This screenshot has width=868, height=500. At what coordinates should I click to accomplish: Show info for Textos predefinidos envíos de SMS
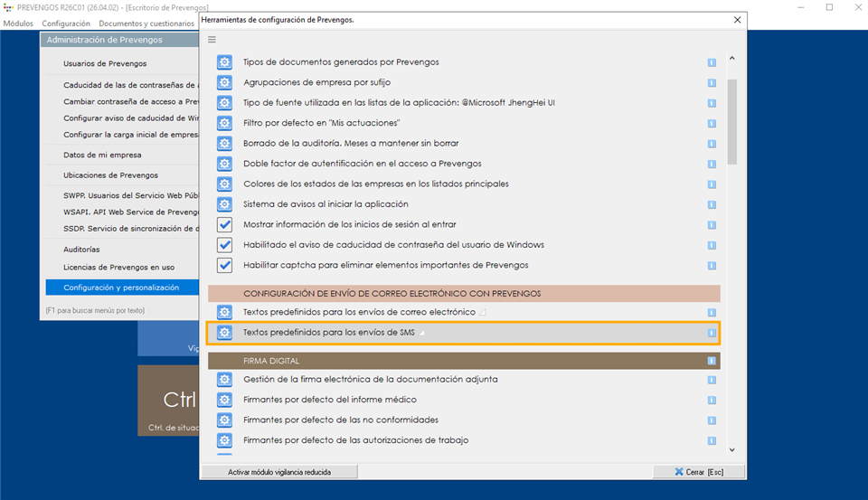[x=712, y=333]
